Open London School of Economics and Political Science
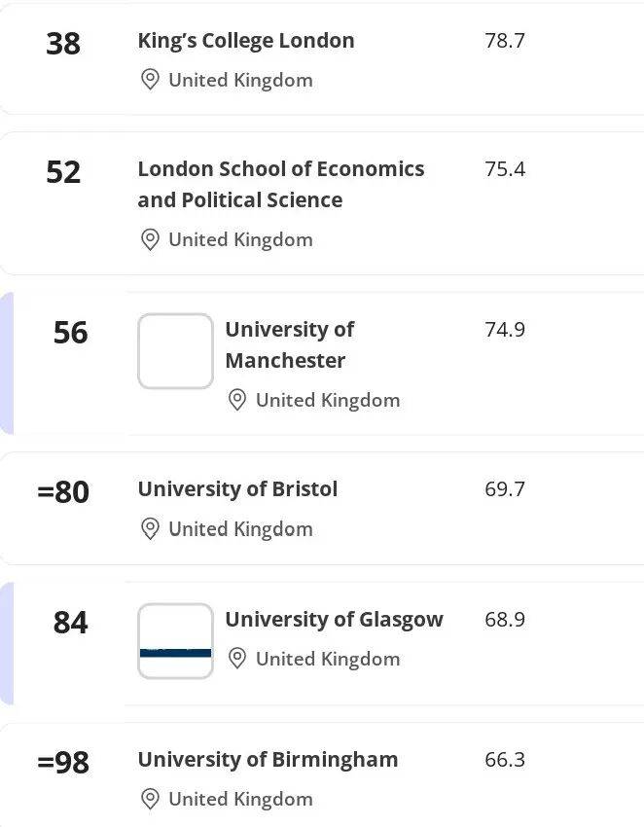 [280, 184]
